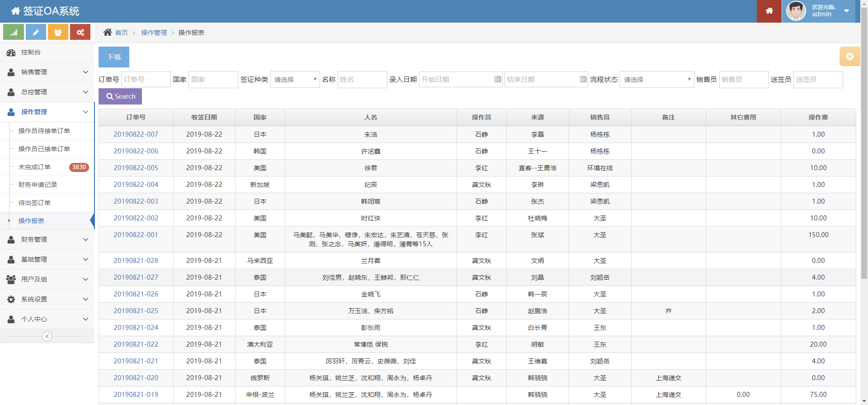Image resolution: width=868 pixels, height=405 pixels.
Task: Click the 3830 badge on 未完成订单
Action: (x=79, y=167)
